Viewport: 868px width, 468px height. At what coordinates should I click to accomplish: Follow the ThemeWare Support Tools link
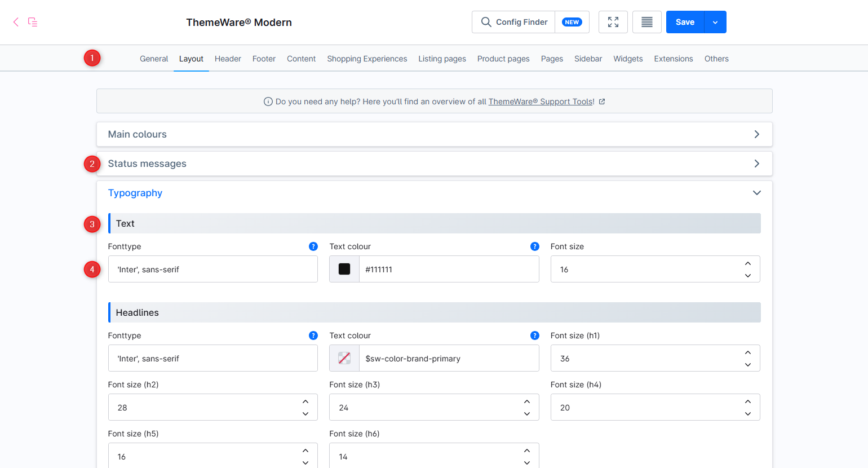541,101
